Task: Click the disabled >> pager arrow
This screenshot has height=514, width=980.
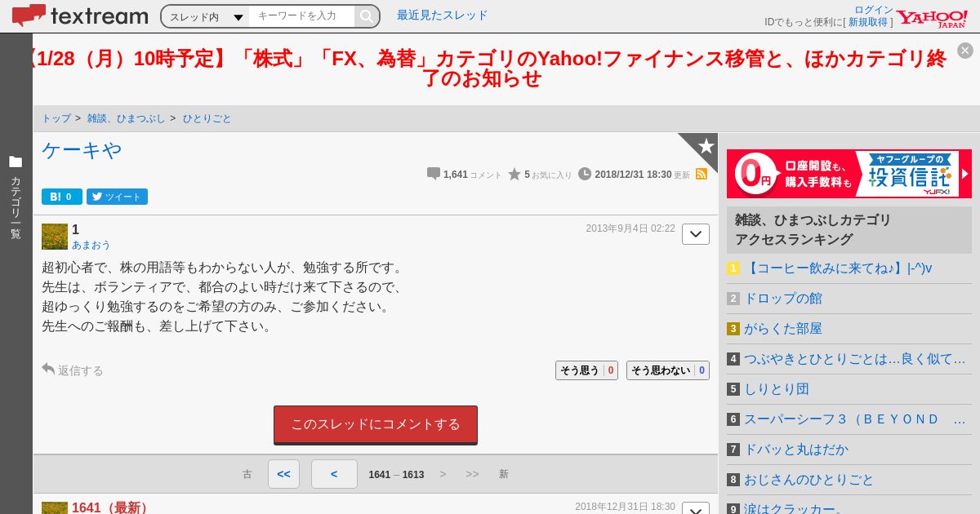Action: (x=472, y=474)
